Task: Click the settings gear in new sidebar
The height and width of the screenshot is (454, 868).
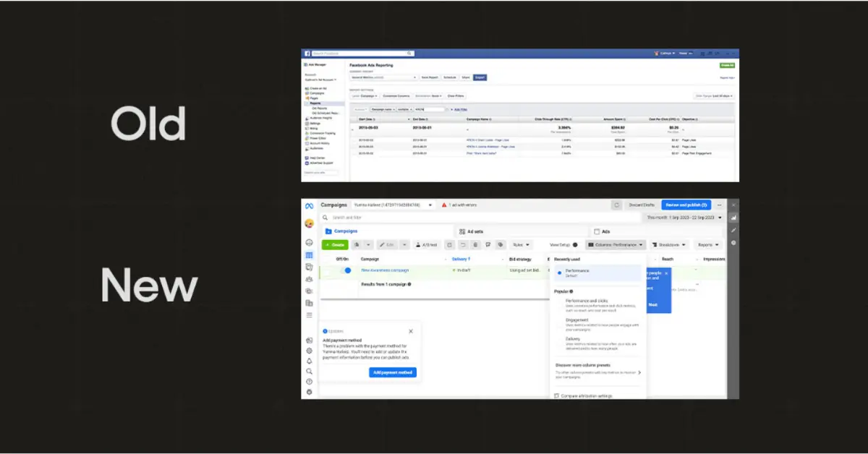Action: [x=309, y=351]
